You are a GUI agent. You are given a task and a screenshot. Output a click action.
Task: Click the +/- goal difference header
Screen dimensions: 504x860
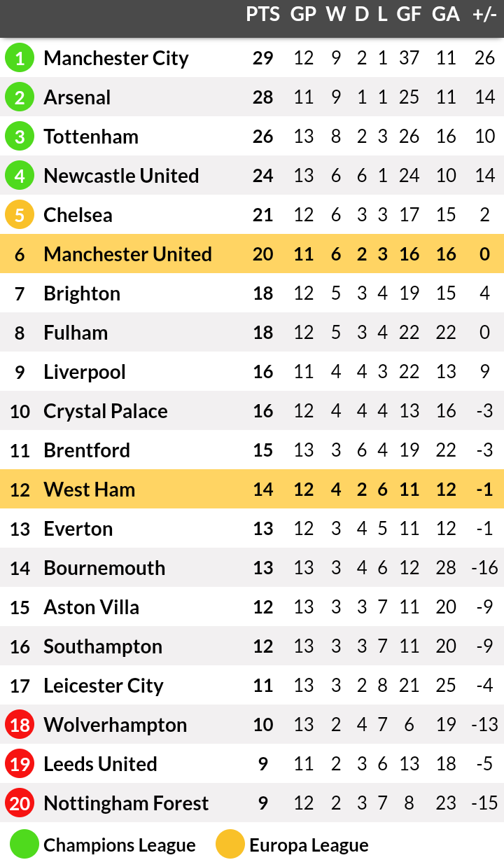click(x=484, y=15)
